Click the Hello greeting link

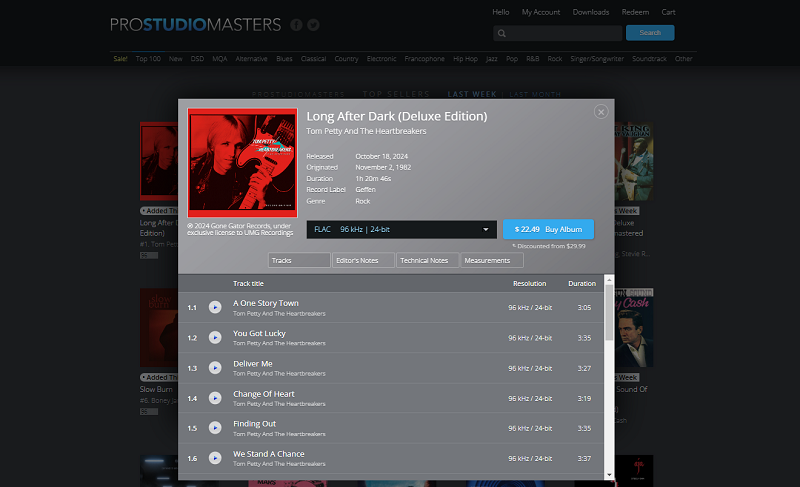coord(501,12)
